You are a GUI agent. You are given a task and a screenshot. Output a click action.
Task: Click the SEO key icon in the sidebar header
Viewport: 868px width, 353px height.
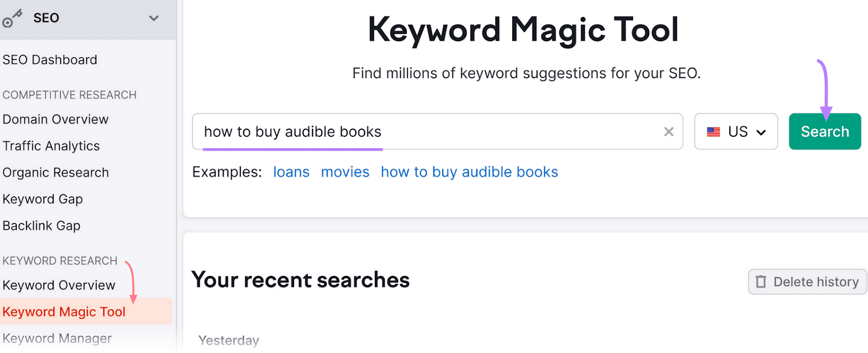pos(12,17)
